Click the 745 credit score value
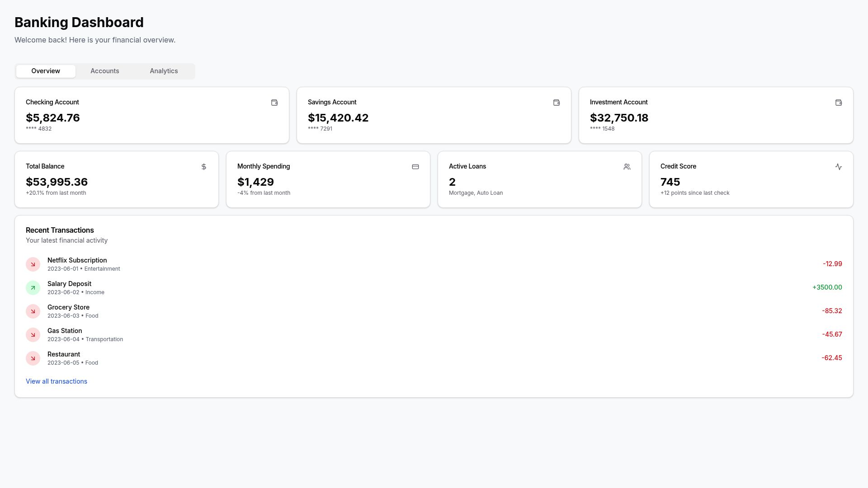The image size is (868, 488). pos(670,182)
